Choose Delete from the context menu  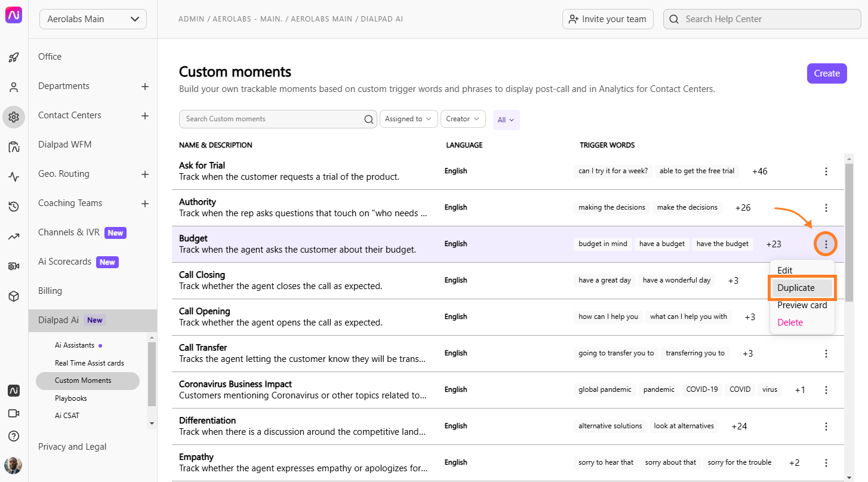790,323
